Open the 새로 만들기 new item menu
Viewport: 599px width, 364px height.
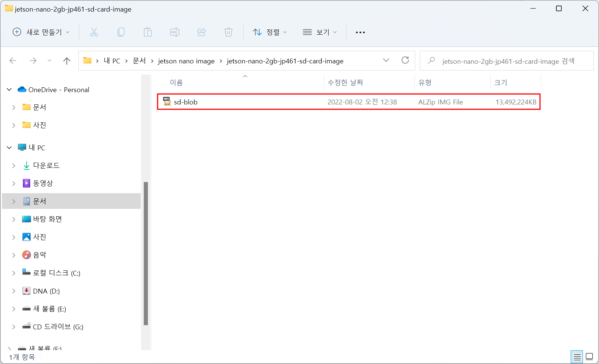pyautogui.click(x=41, y=32)
